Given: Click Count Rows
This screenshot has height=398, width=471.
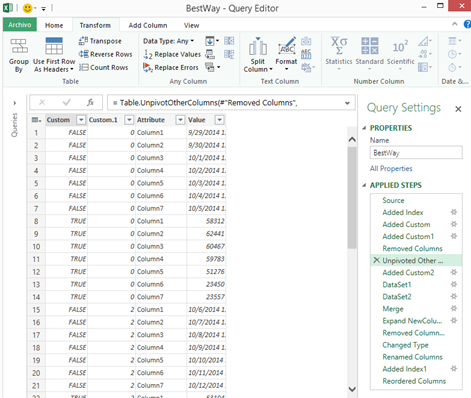Looking at the screenshot, I should click(103, 67).
